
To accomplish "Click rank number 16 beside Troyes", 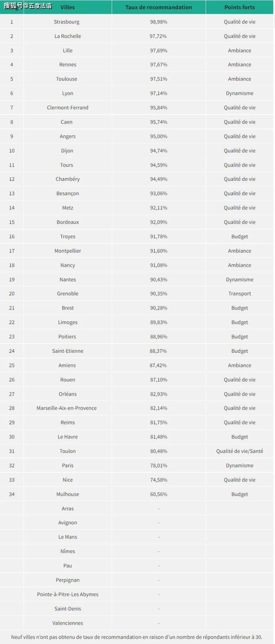I will (x=12, y=237).
